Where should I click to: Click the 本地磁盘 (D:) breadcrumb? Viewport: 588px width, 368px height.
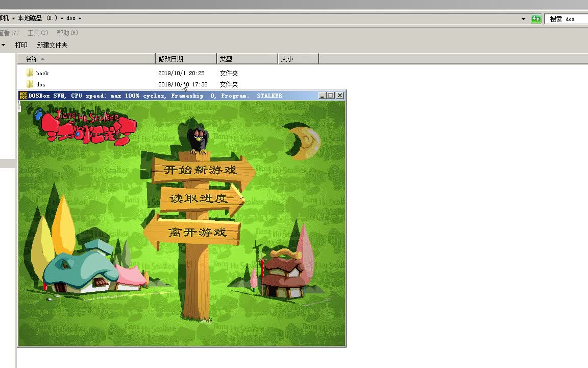(x=37, y=18)
